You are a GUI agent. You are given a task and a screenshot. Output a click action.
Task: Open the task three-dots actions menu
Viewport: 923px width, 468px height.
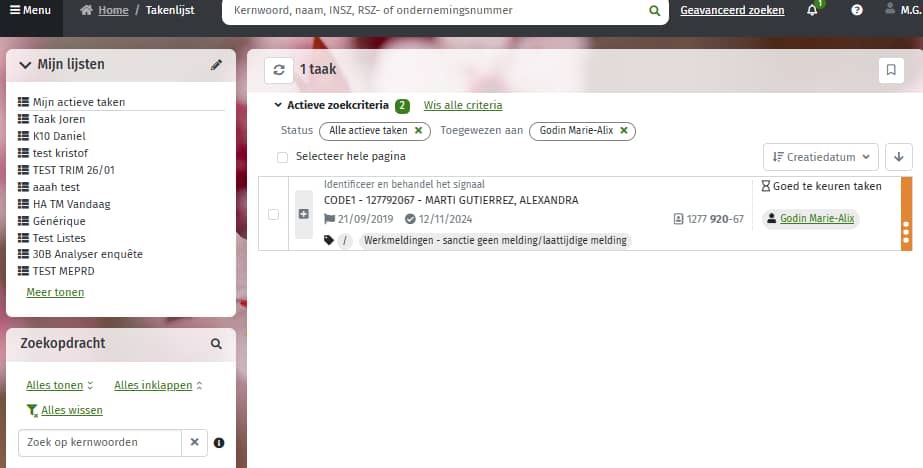coord(906,233)
